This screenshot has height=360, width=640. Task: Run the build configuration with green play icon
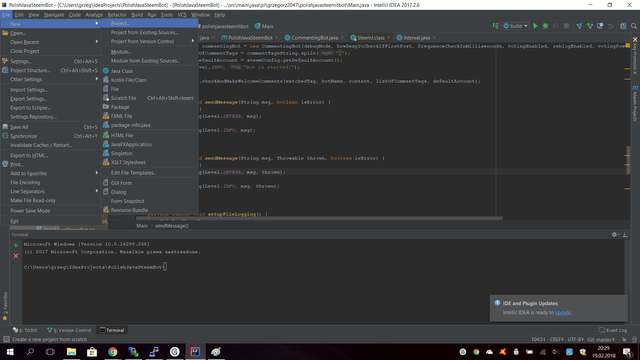point(535,26)
